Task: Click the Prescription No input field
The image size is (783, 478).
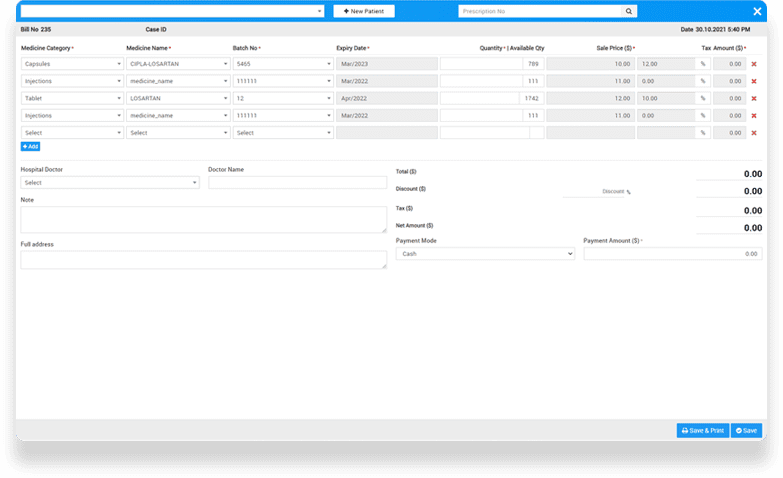Action: point(540,11)
